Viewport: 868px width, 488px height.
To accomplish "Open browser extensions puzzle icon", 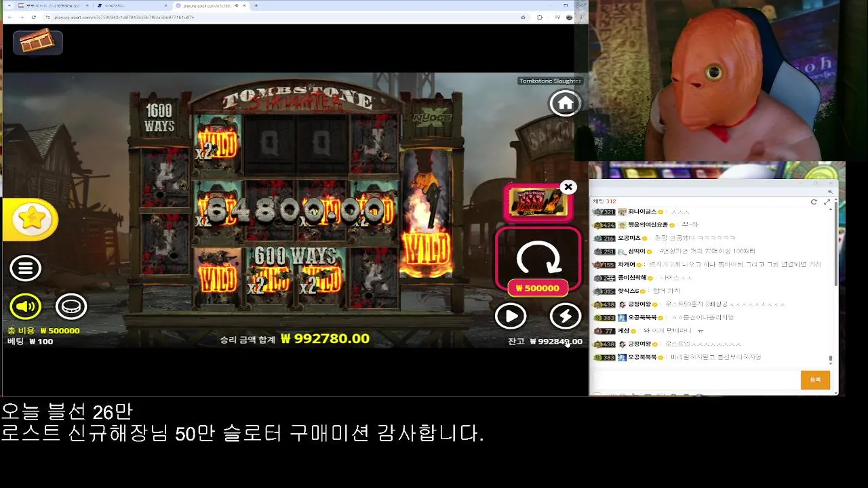I will pos(540,17).
